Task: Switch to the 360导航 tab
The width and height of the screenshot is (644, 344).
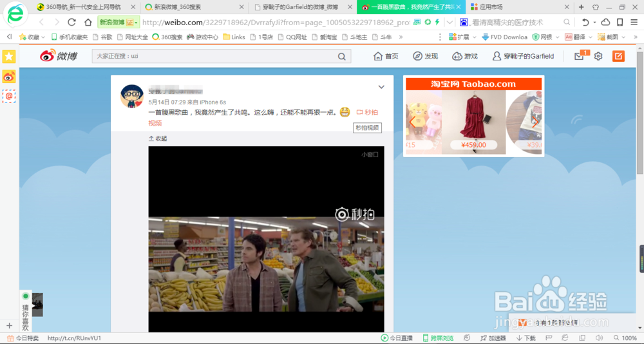Action: pos(83,7)
